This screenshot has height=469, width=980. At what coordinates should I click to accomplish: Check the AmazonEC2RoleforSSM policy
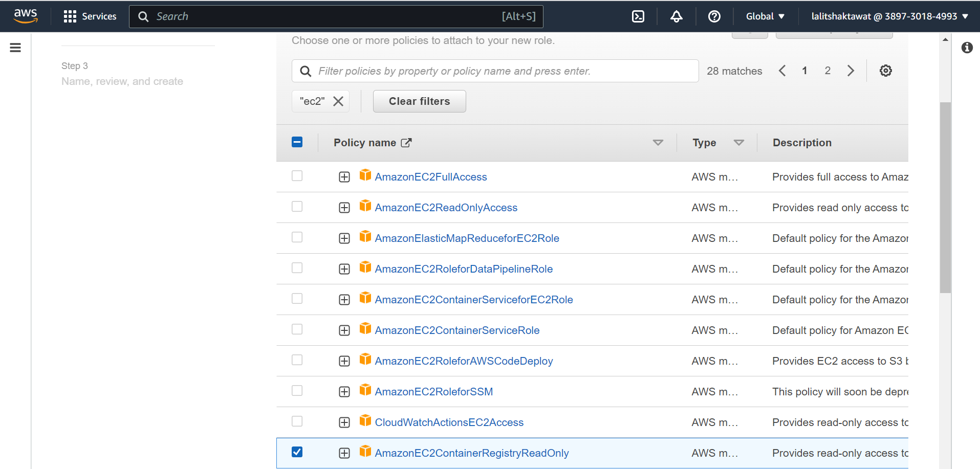pos(297,391)
